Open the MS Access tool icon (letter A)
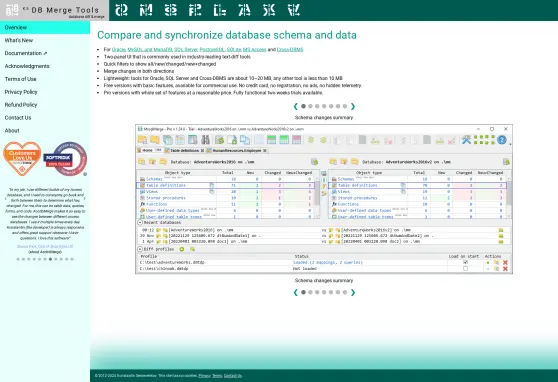This screenshot has height=382, width=558. pyautogui.click(x=244, y=10)
